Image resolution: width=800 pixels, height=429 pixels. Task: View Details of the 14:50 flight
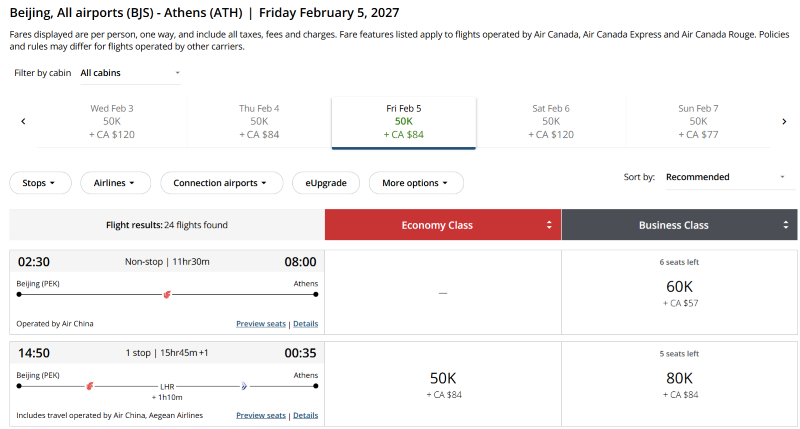[305, 415]
